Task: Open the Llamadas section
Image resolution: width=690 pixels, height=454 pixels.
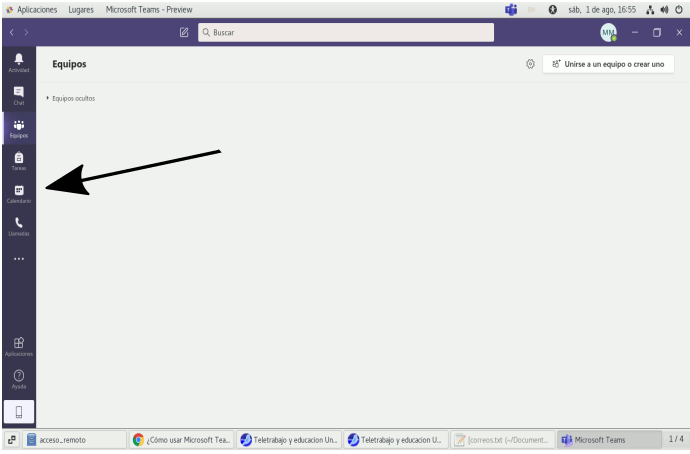Action: [x=19, y=226]
